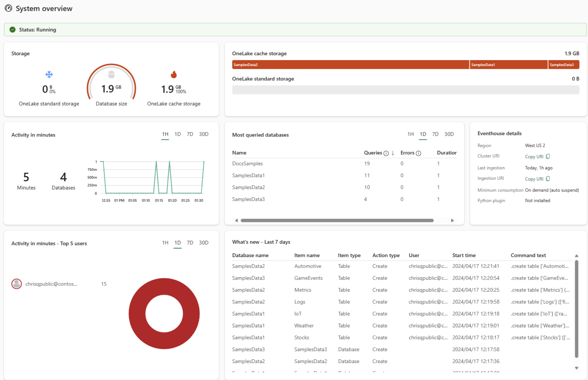
Task: Select 1H range for Activity in minutes
Action: (x=165, y=134)
